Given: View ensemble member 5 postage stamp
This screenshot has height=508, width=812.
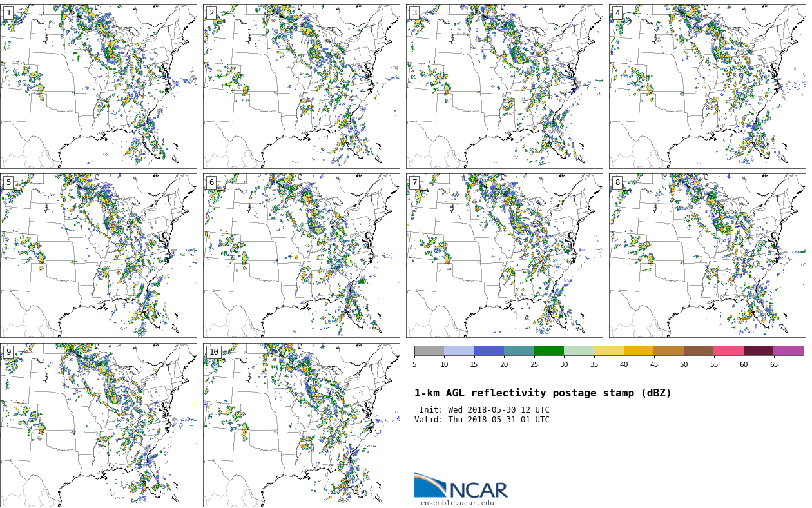Looking at the screenshot, I should click(98, 255).
